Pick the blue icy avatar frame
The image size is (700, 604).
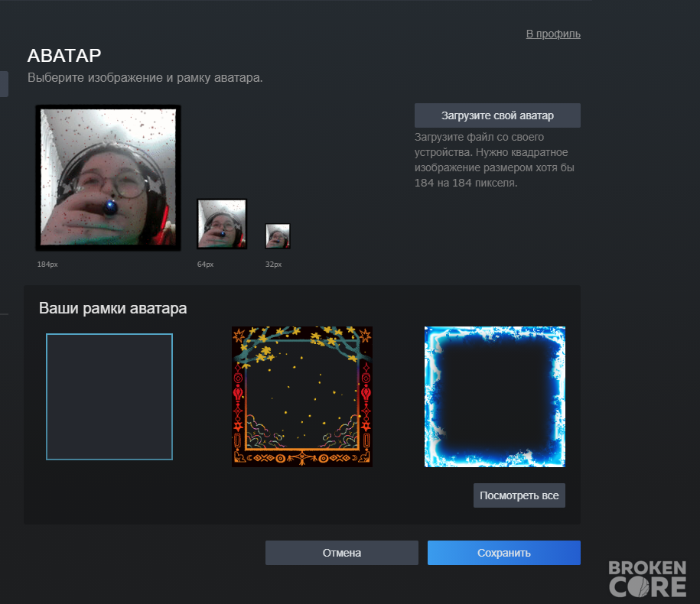tap(495, 397)
